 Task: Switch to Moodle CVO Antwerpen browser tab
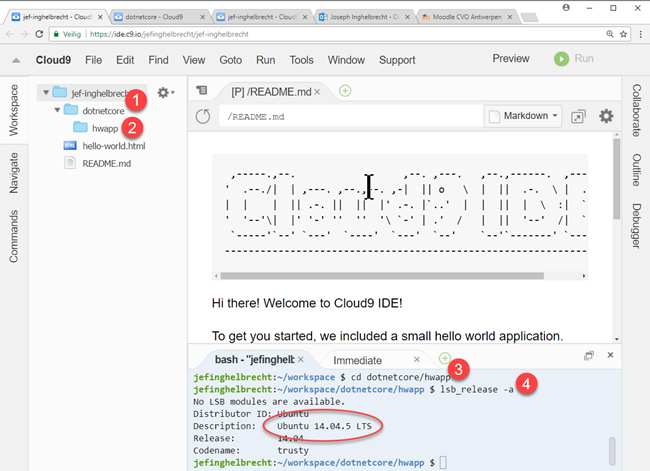pos(467,17)
